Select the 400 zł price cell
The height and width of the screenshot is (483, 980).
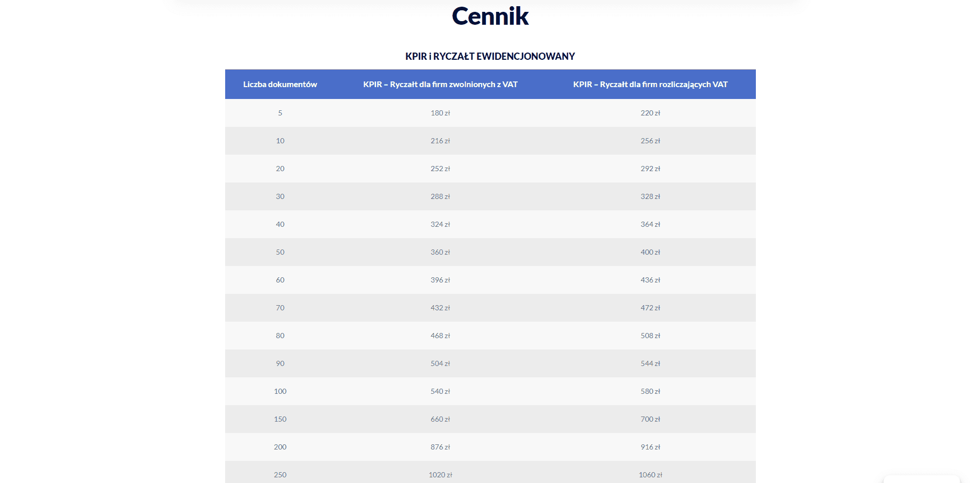point(650,252)
